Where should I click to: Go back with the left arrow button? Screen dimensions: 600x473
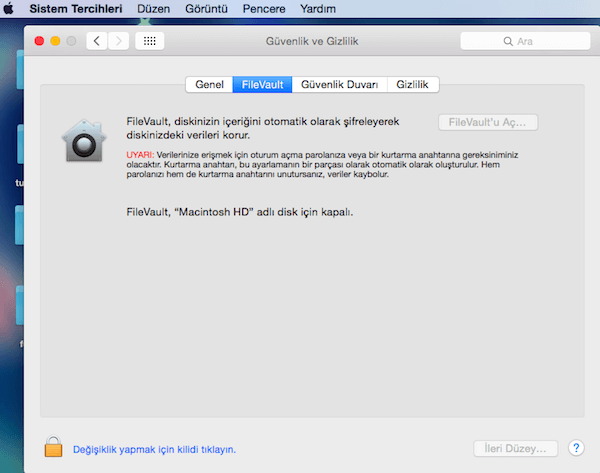click(x=97, y=41)
